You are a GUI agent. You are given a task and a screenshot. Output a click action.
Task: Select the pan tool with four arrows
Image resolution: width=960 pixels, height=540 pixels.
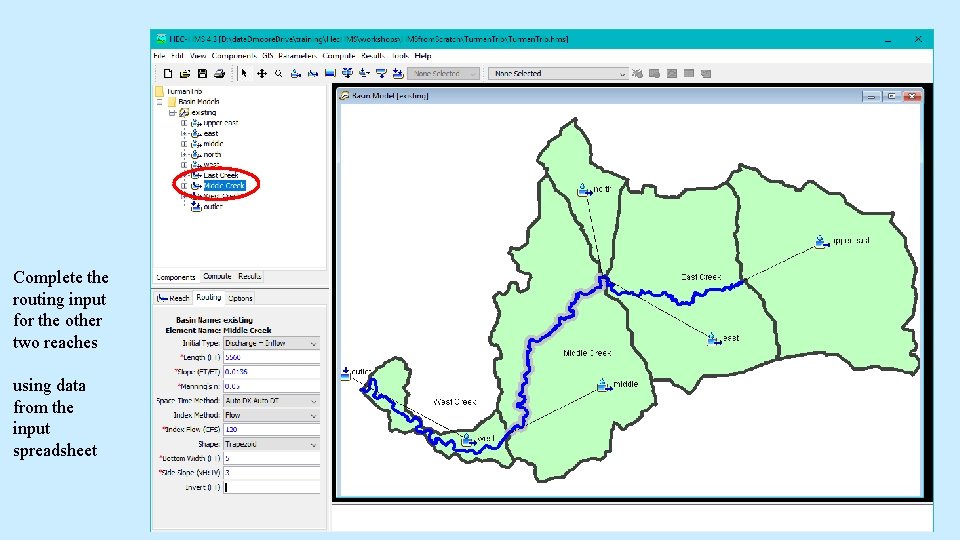coord(261,73)
